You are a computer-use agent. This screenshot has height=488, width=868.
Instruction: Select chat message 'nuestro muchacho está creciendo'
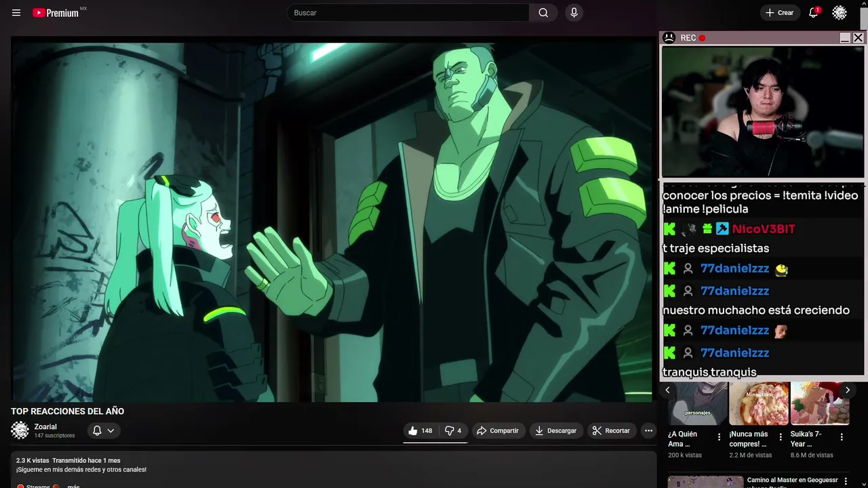[756, 310]
